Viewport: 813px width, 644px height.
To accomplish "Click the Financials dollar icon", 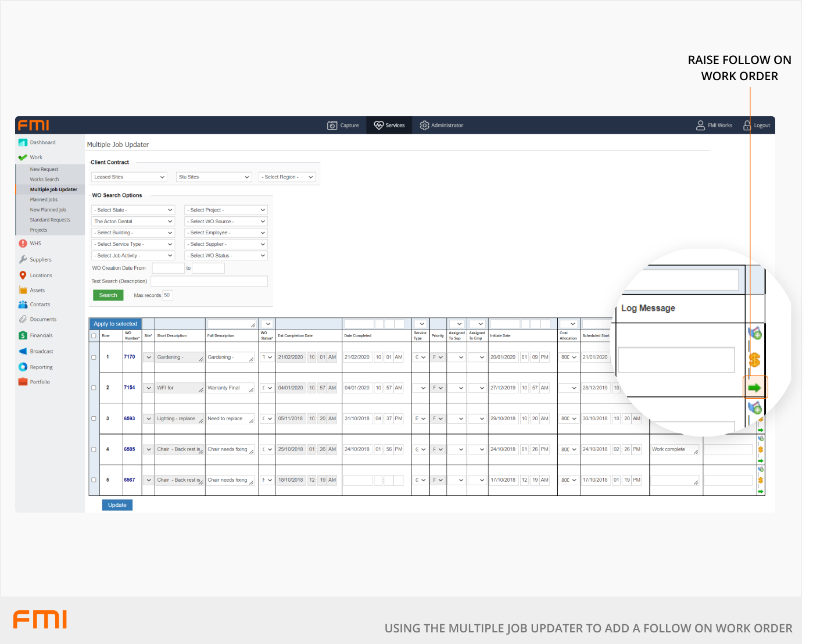I will [23, 335].
